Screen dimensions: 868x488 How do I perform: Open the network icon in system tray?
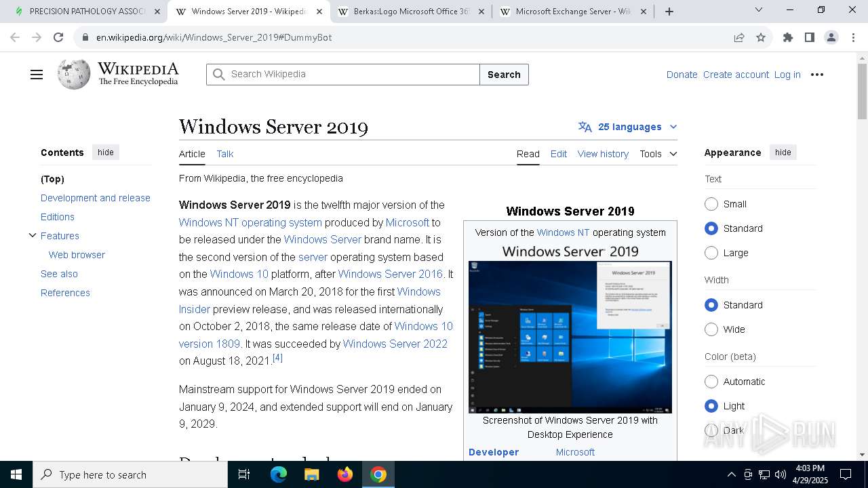(x=764, y=474)
